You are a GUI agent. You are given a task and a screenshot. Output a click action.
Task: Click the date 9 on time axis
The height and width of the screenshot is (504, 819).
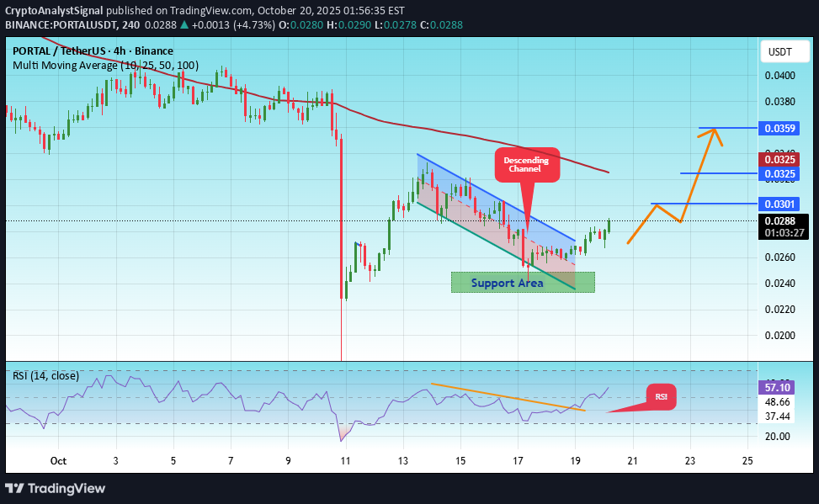tap(288, 460)
